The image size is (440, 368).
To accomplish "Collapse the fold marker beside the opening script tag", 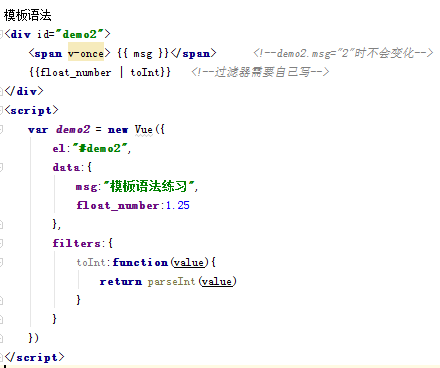I will [1, 110].
